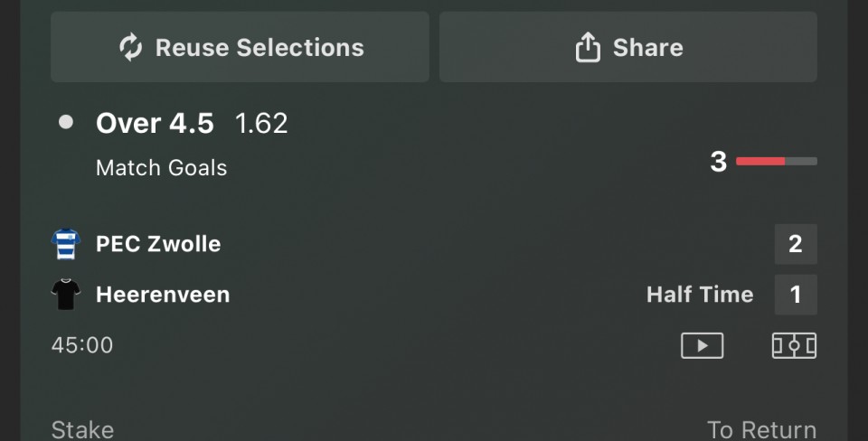
Task: Open the Heerenveen team name
Action: tap(163, 295)
